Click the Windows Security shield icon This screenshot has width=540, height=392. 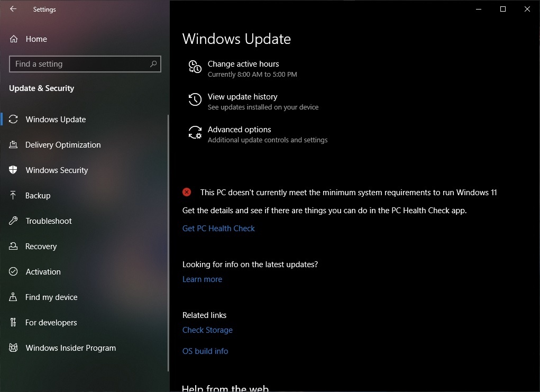[x=13, y=170]
